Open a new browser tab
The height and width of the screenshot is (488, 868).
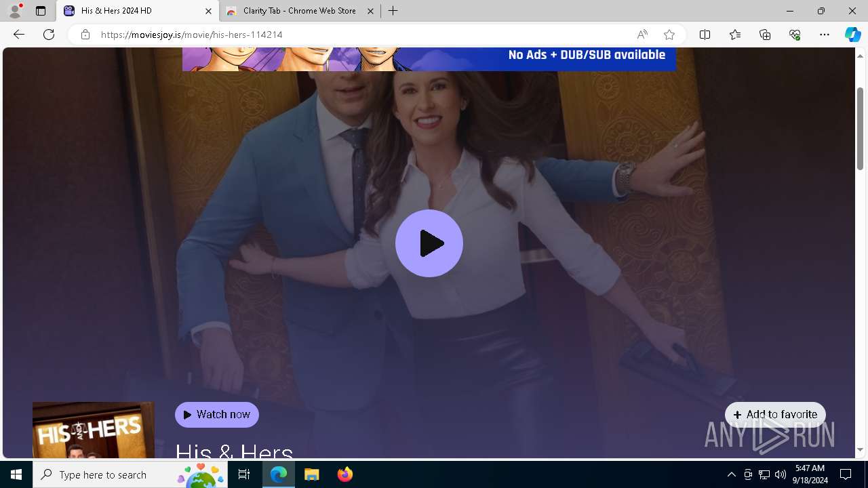[393, 11]
